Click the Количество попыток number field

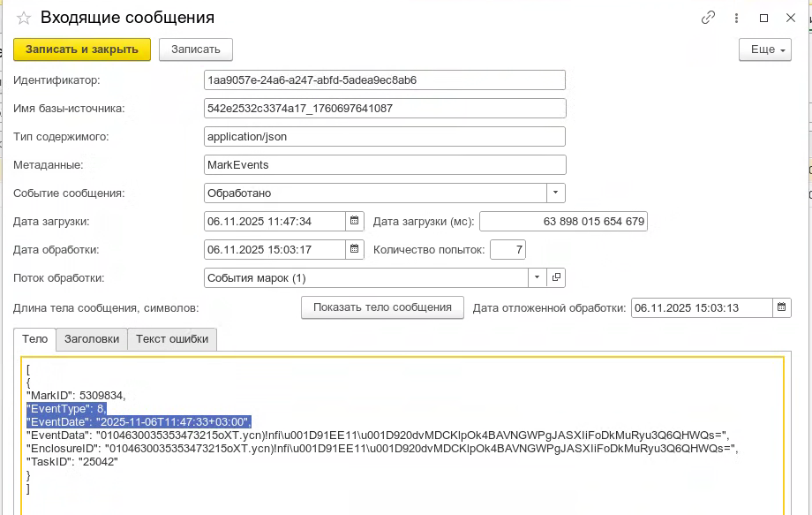[507, 249]
